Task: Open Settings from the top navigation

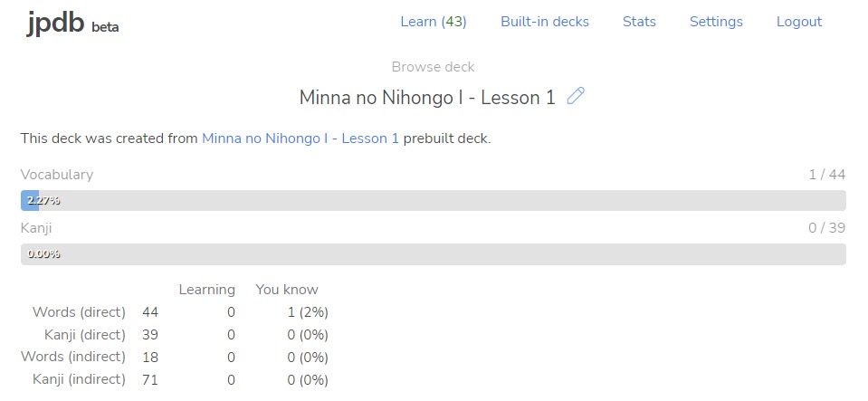Action: (716, 22)
